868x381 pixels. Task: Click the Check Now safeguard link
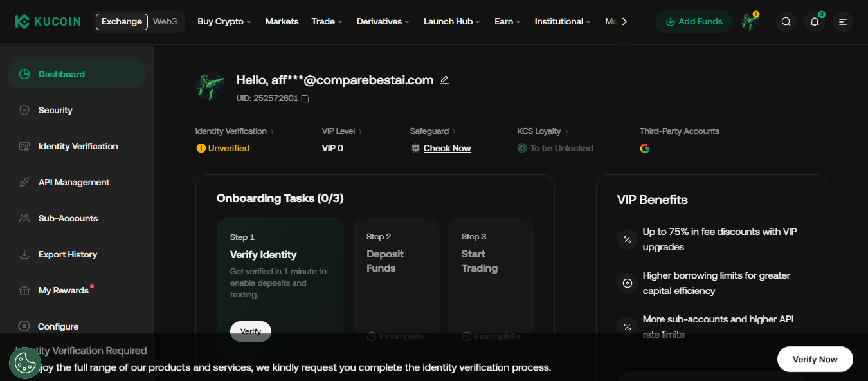point(447,148)
